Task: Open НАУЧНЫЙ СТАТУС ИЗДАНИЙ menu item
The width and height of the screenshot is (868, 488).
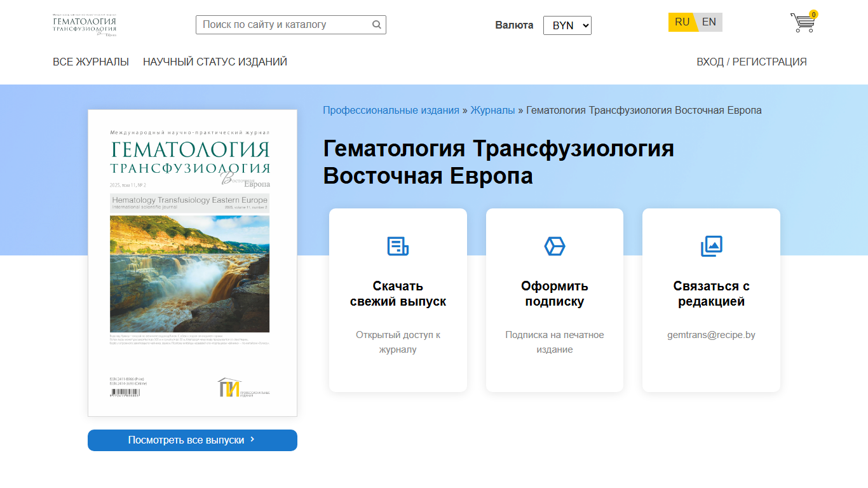Action: tap(215, 62)
